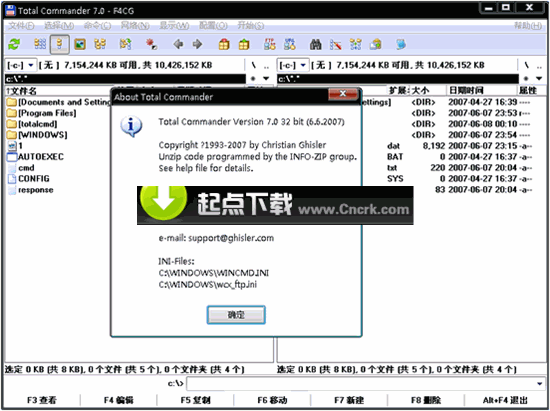Click 确定 in the About dialog
The width and height of the screenshot is (550, 411).
click(x=236, y=315)
